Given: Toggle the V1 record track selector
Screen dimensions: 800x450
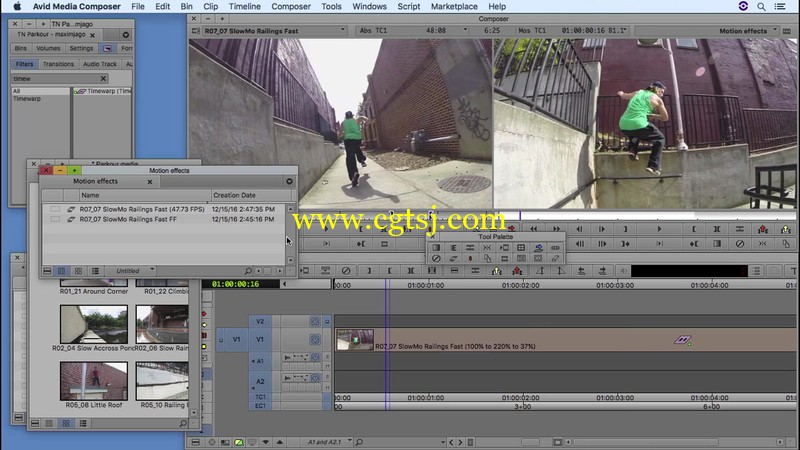Looking at the screenshot, I should click(260, 339).
